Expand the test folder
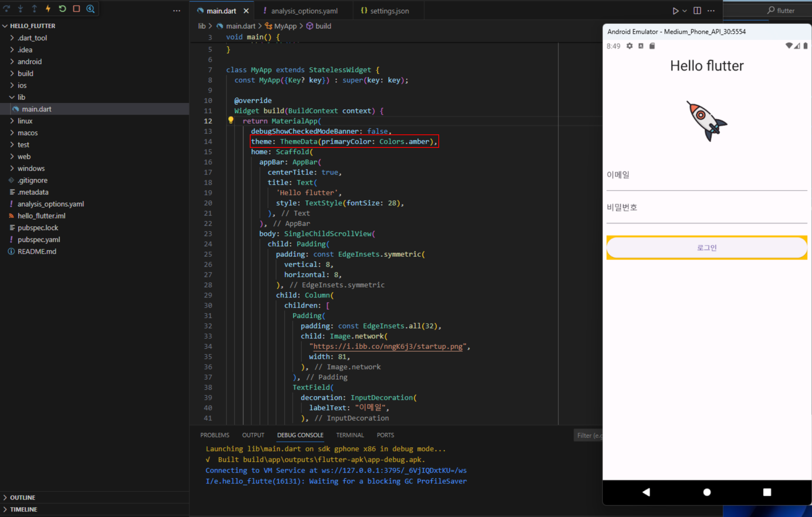This screenshot has width=812, height=517. click(x=12, y=144)
